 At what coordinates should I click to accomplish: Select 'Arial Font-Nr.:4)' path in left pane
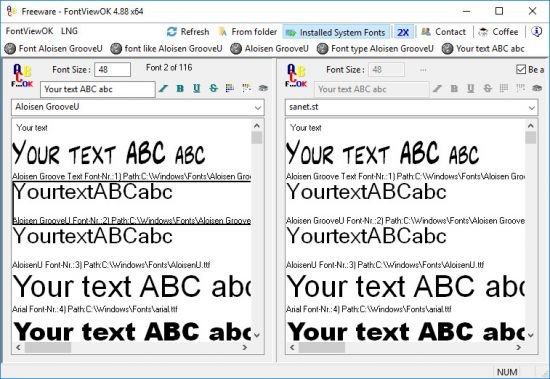coord(95,309)
